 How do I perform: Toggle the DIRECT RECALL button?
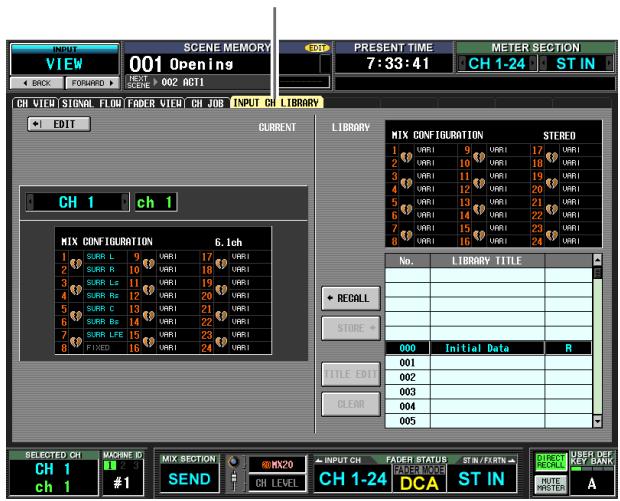550,462
